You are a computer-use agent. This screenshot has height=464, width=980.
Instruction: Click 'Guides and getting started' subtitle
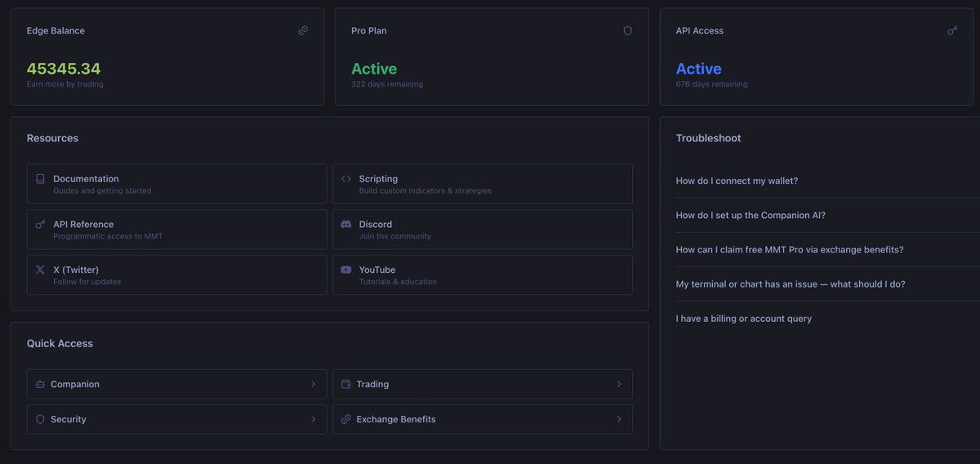[x=102, y=190]
